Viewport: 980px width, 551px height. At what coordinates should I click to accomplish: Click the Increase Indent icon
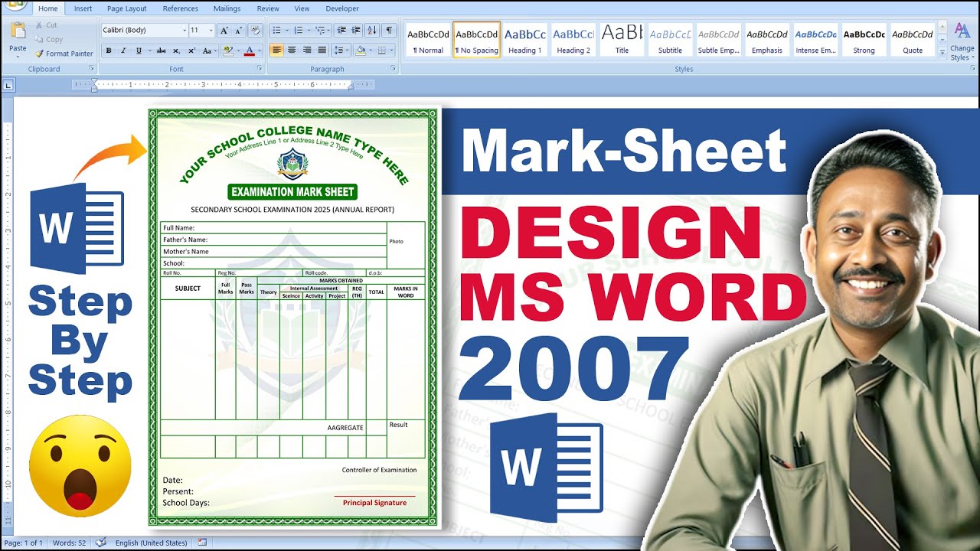[x=355, y=31]
